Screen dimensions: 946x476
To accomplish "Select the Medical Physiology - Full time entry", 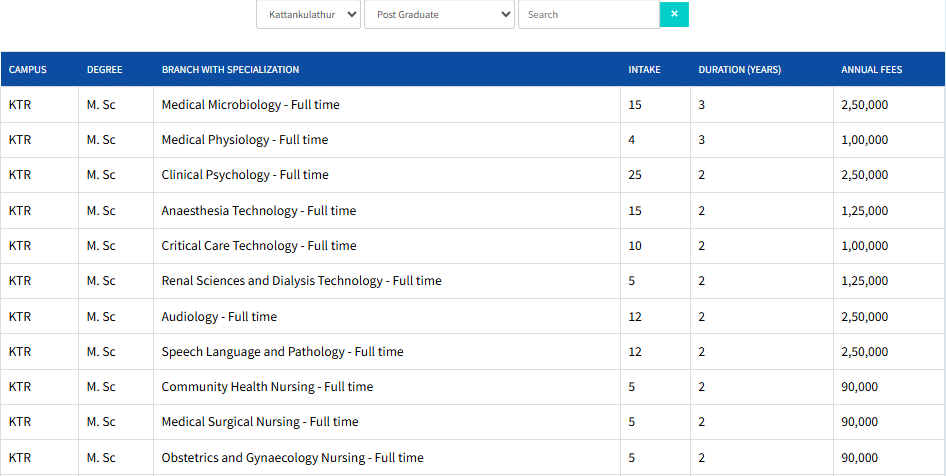I will pos(244,140).
